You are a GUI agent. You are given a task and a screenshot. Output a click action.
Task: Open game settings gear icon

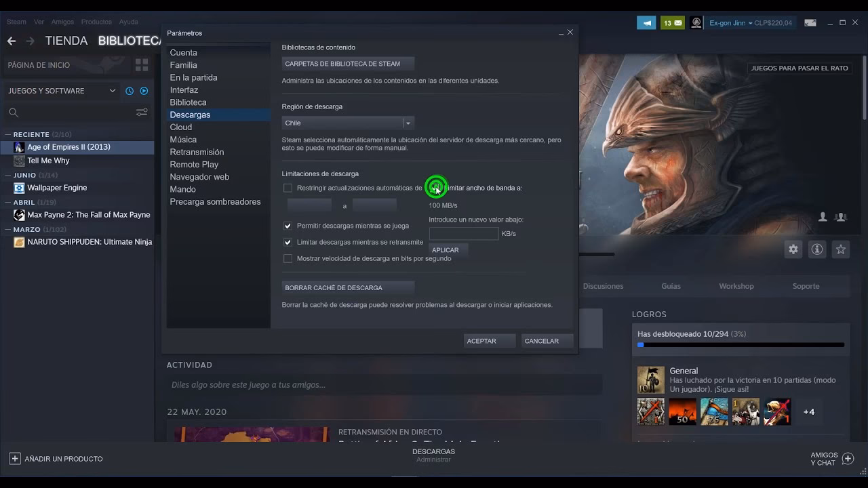click(793, 249)
